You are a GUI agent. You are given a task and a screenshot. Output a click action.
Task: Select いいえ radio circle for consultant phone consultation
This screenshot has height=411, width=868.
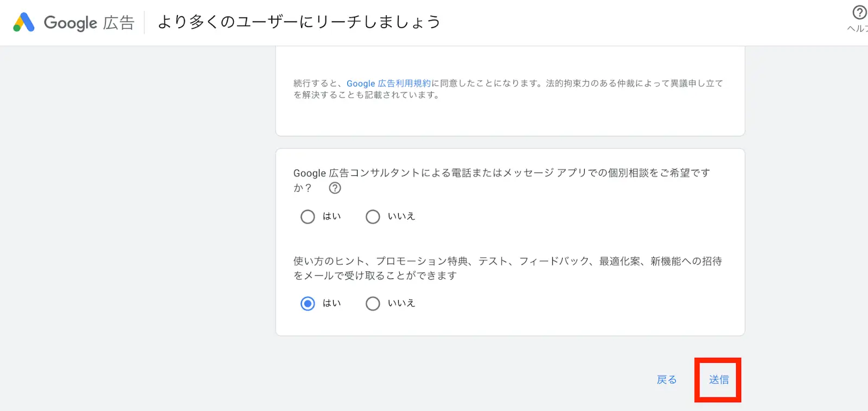pyautogui.click(x=373, y=217)
